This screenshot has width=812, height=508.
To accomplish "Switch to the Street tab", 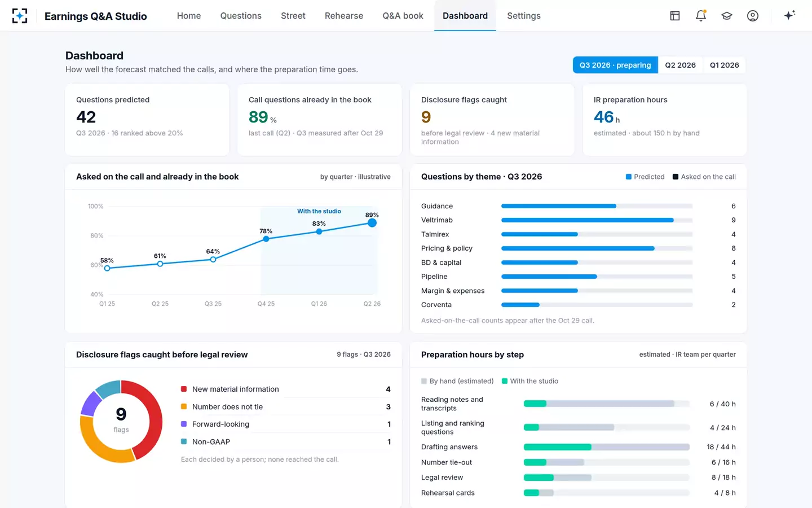I will 293,16.
